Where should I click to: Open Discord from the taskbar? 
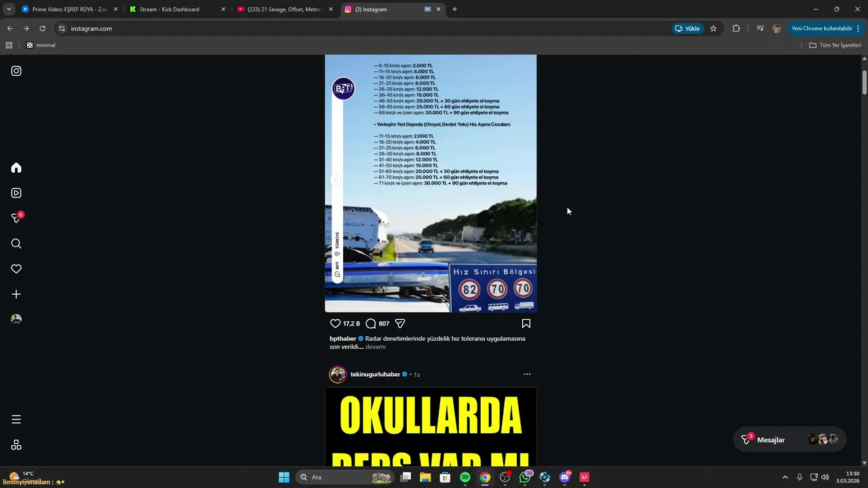tap(566, 477)
